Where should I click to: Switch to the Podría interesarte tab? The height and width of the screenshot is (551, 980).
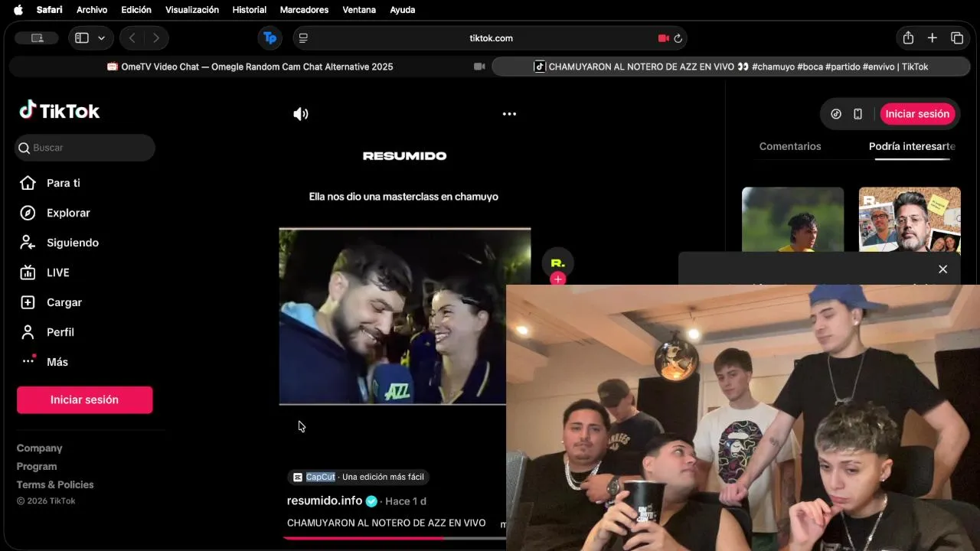point(912,146)
